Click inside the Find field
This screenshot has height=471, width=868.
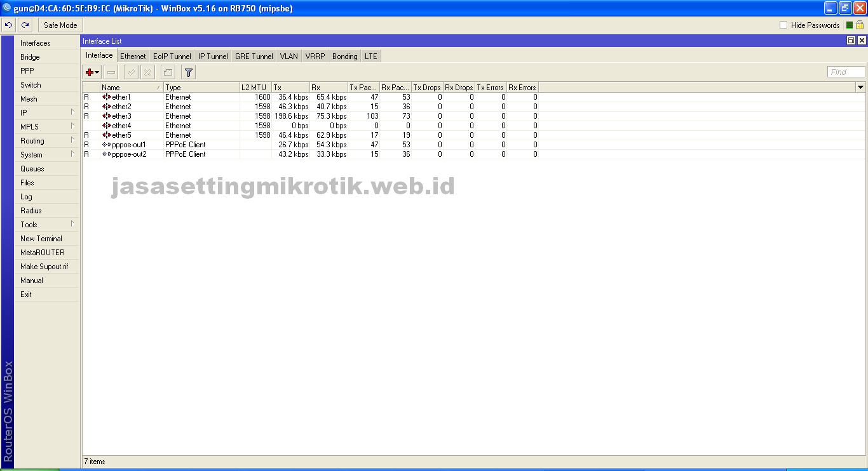pyautogui.click(x=845, y=71)
